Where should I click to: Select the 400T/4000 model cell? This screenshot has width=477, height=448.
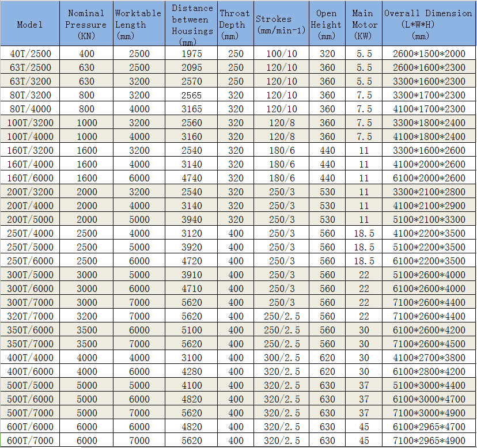point(31,358)
